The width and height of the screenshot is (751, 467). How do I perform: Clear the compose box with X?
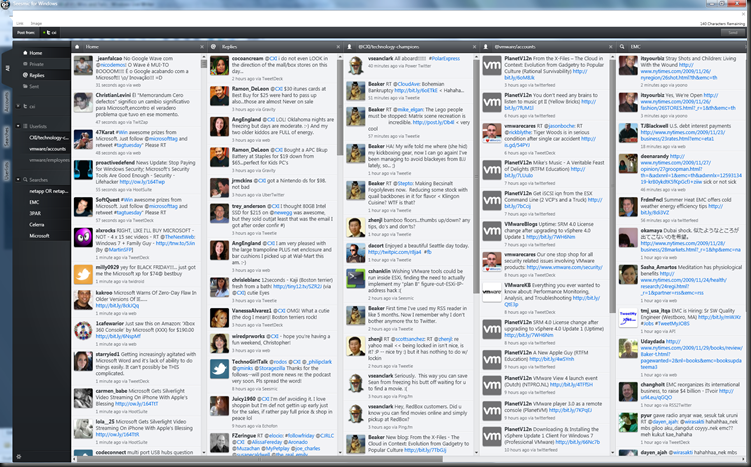click(743, 14)
